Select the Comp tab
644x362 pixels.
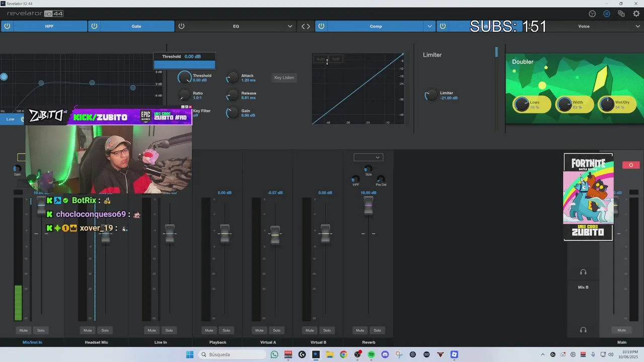point(376,26)
